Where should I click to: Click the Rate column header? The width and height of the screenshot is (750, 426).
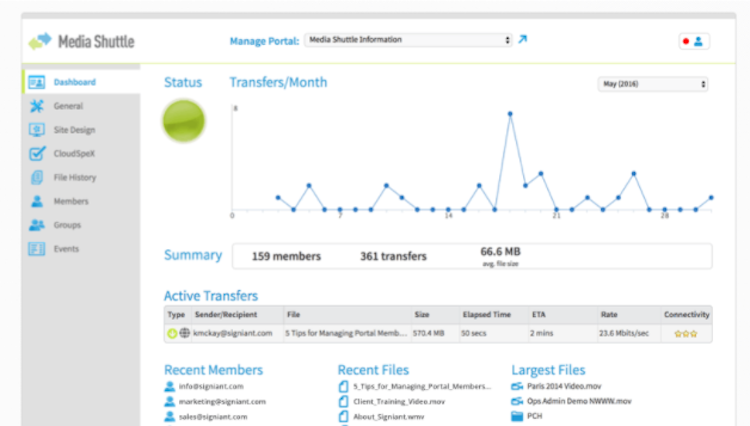tap(609, 315)
